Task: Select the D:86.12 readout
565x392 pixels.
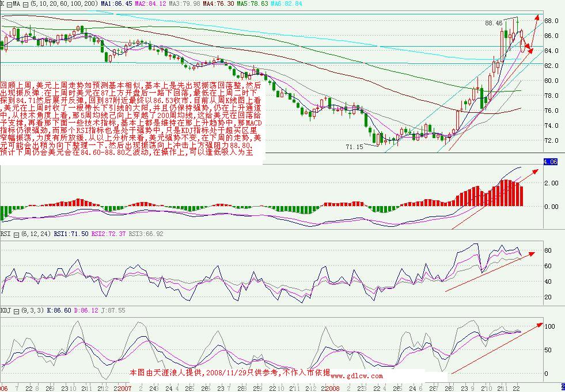Action: 86,310
